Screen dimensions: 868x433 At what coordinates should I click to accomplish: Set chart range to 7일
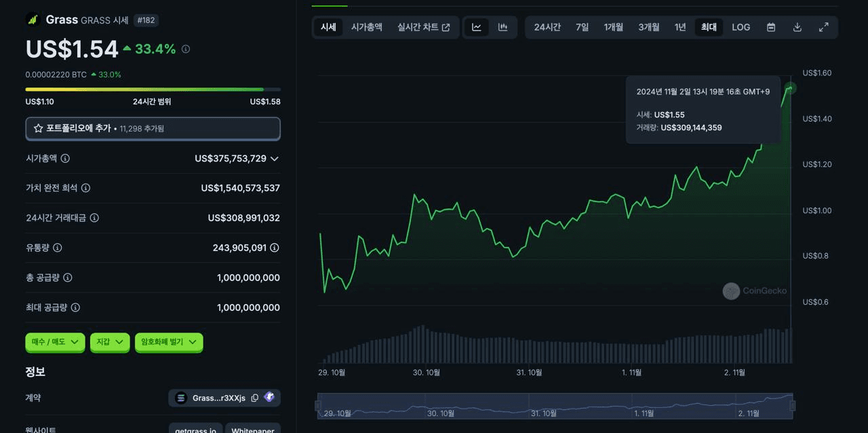tap(583, 27)
